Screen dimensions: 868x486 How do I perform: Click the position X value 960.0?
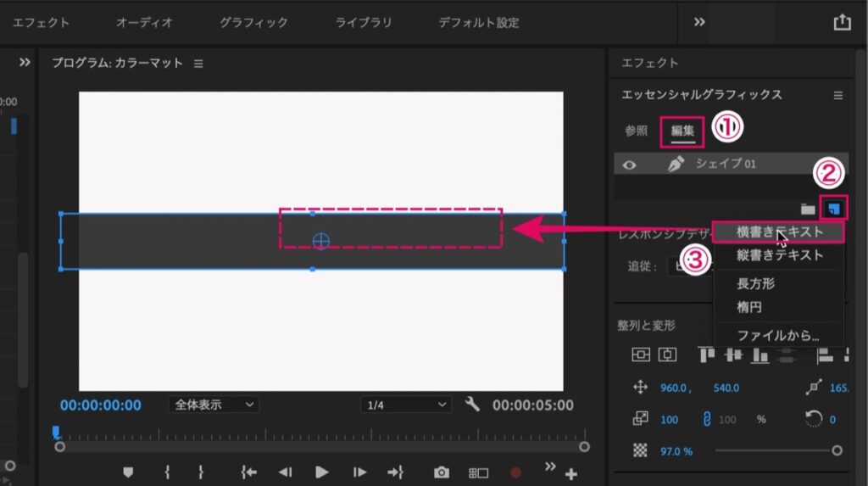click(x=673, y=388)
